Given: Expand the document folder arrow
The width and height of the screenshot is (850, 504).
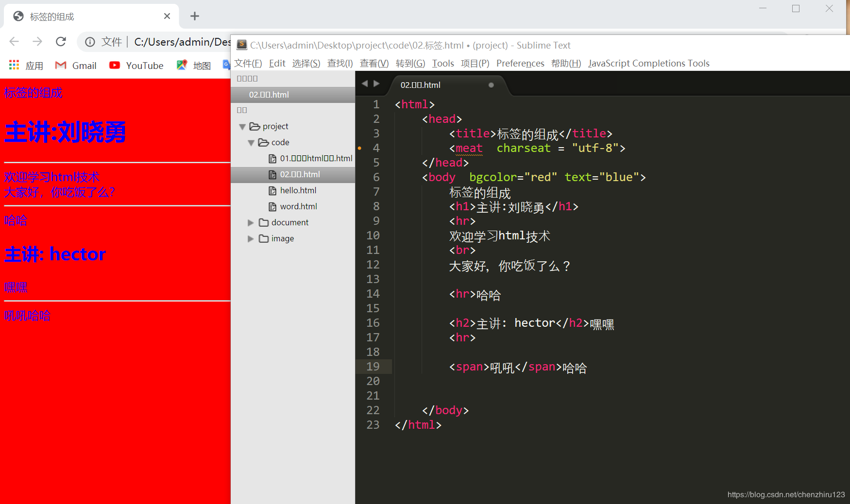Looking at the screenshot, I should pos(251,223).
